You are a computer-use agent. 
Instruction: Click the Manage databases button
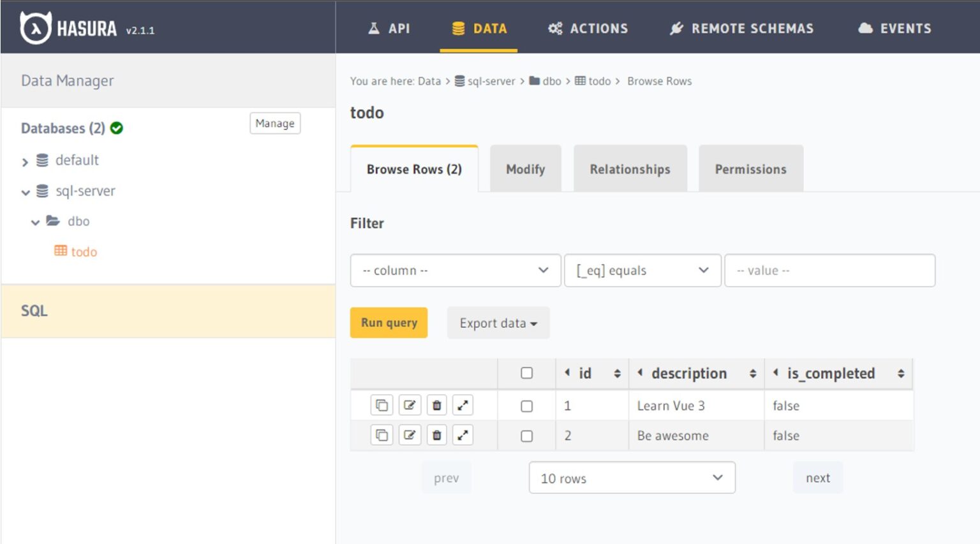[275, 123]
